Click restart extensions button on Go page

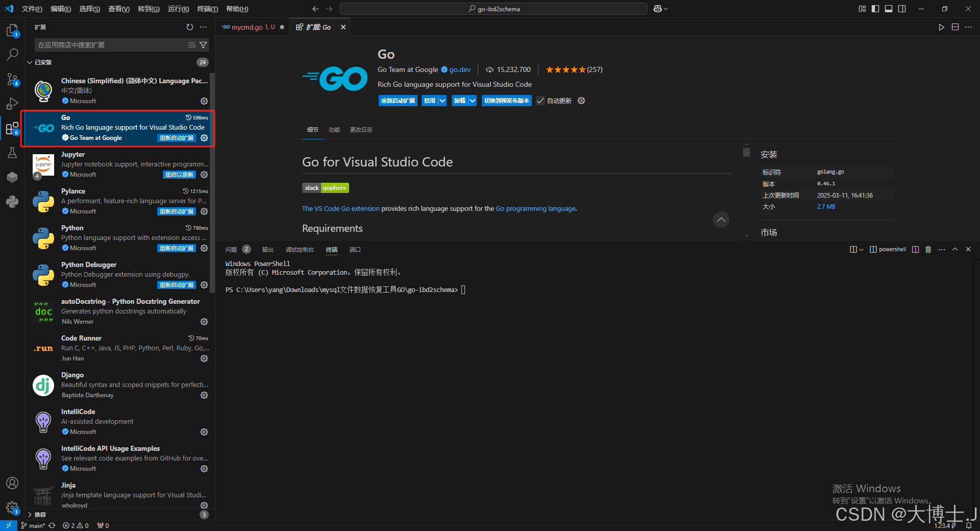tap(398, 101)
